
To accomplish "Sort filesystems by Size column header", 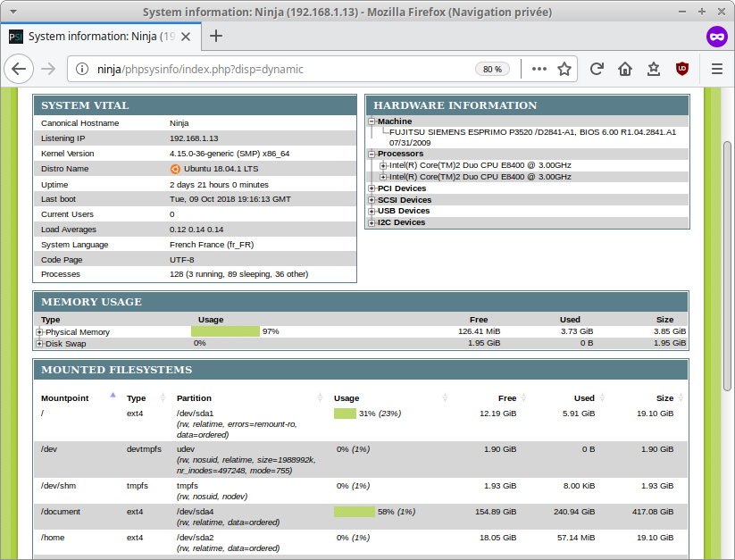I will [x=664, y=397].
